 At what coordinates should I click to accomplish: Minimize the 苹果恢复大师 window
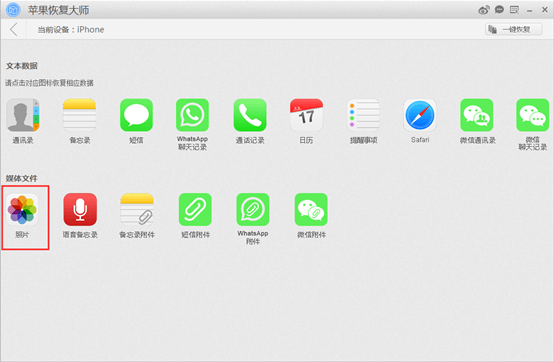530,10
